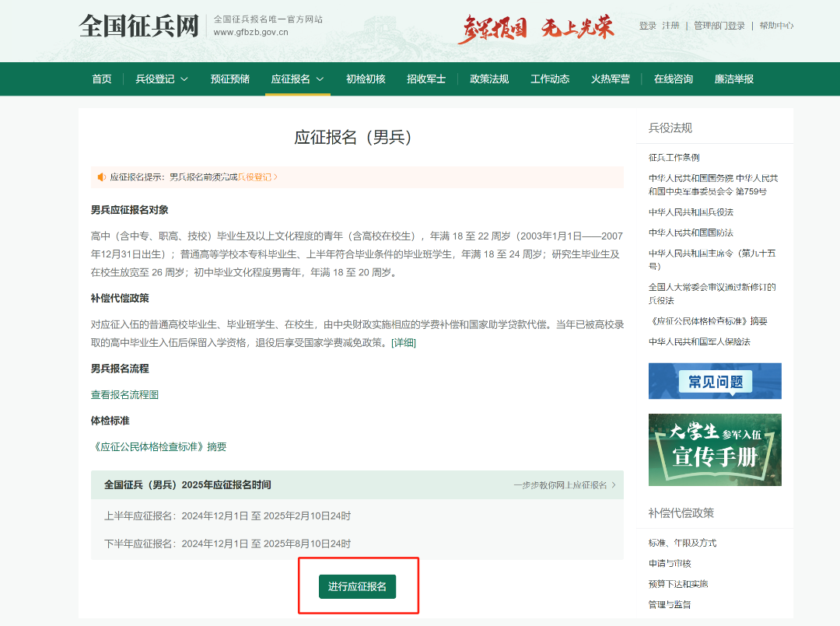This screenshot has height=626, width=840.
Task: Open the 管理部门登录 link
Action: pyautogui.click(x=719, y=26)
